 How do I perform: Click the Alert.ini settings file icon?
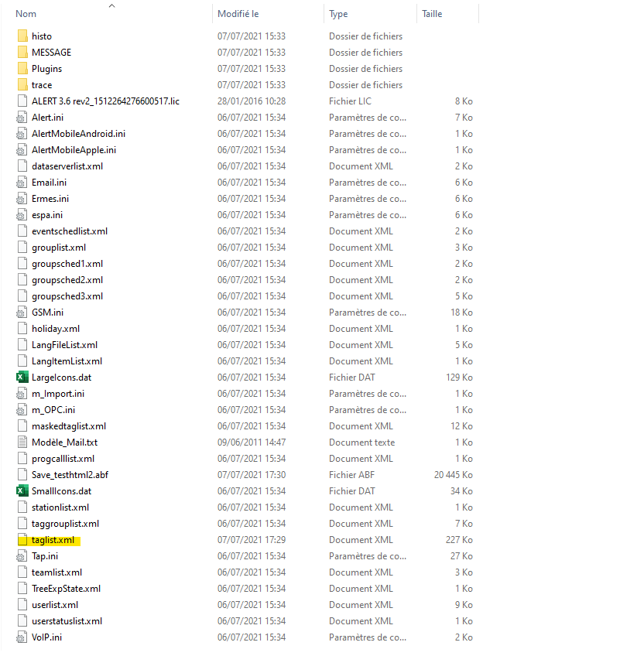pos(22,118)
